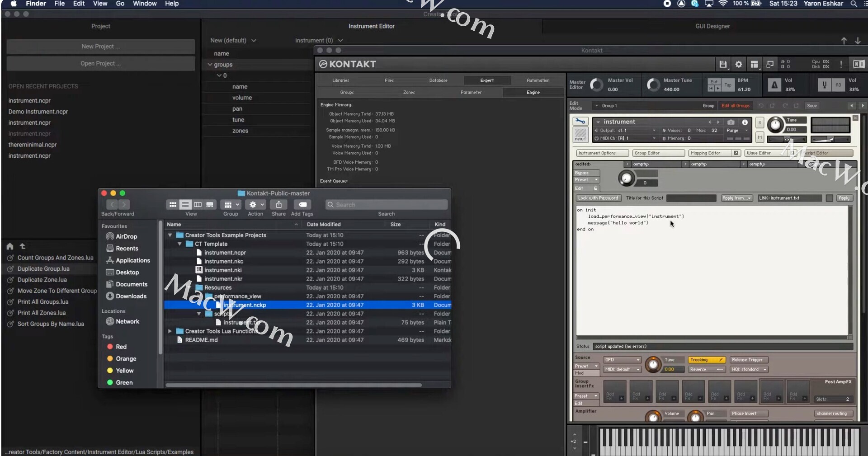Open the HQI: standard dropdown

point(749,369)
